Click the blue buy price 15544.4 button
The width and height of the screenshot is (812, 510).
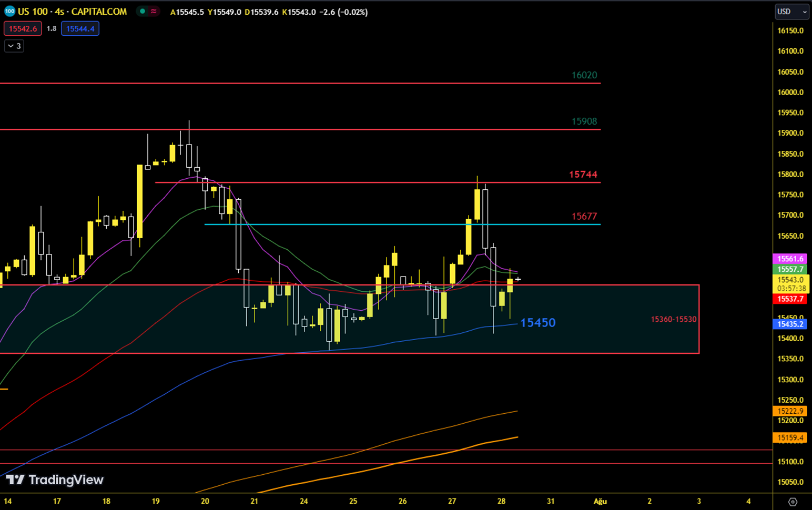(x=80, y=28)
